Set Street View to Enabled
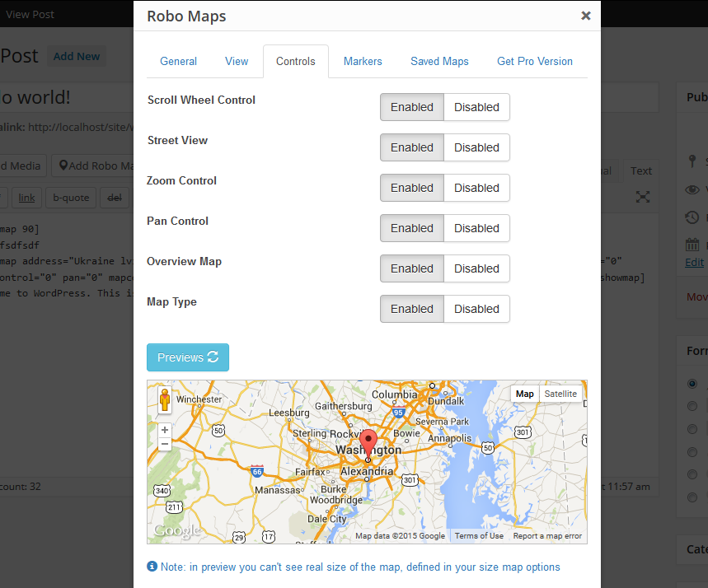708x588 pixels. pyautogui.click(x=412, y=147)
